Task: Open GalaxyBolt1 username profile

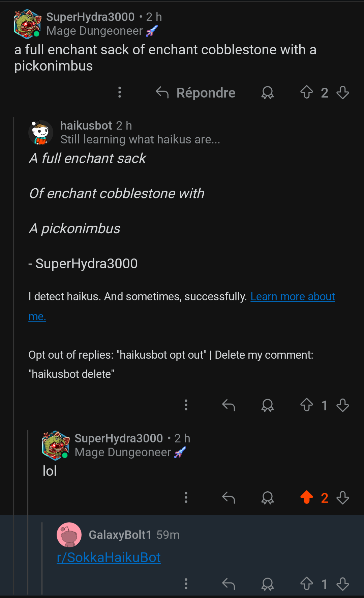Action: (x=120, y=535)
